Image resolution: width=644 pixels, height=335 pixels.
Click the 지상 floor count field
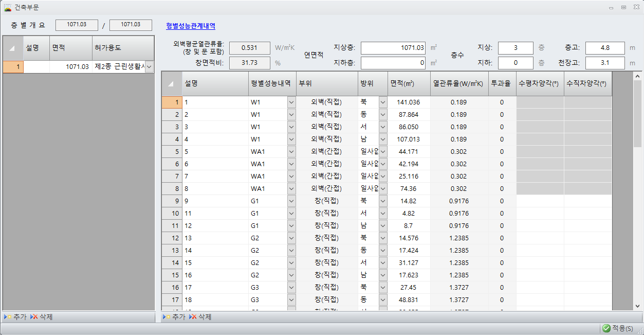pos(516,48)
